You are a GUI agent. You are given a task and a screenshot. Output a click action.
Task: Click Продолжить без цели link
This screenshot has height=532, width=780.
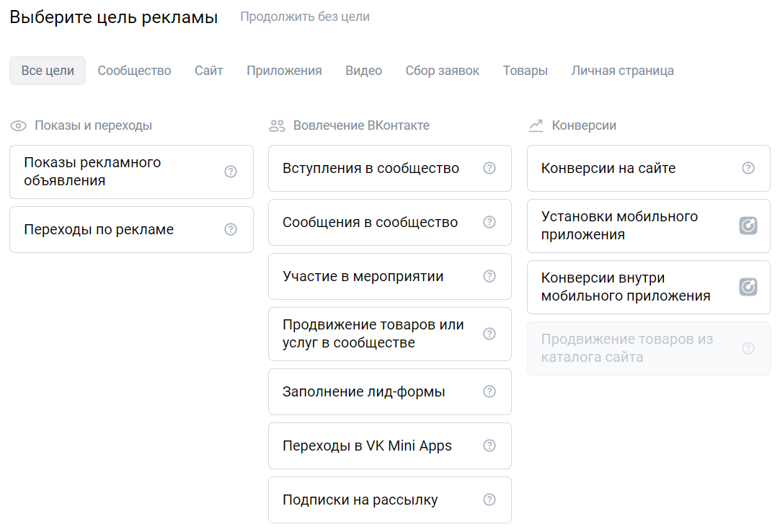(x=305, y=17)
